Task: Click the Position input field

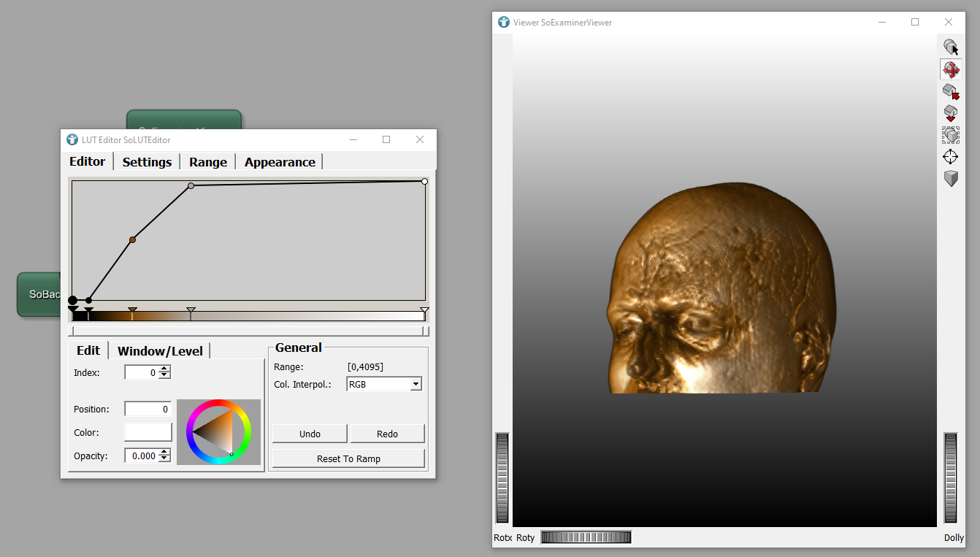Action: 148,410
